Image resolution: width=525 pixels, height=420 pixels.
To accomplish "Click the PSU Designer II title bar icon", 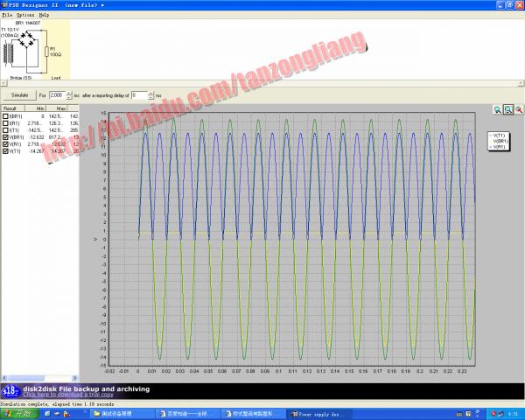I will click(x=4, y=4).
